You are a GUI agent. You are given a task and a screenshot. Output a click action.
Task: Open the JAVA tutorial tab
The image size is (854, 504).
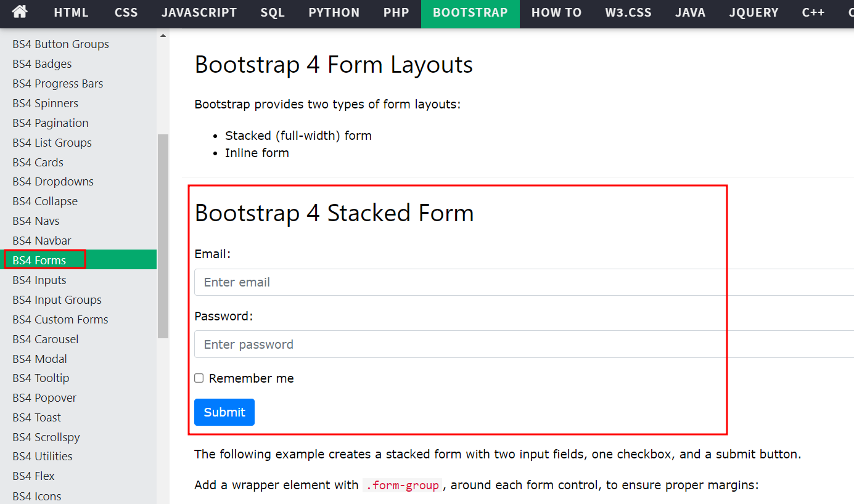690,12
